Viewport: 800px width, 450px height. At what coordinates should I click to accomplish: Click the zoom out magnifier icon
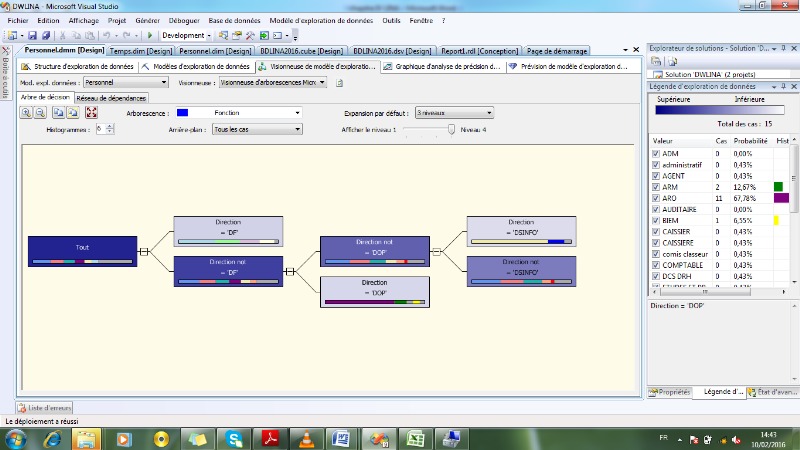pyautogui.click(x=41, y=113)
